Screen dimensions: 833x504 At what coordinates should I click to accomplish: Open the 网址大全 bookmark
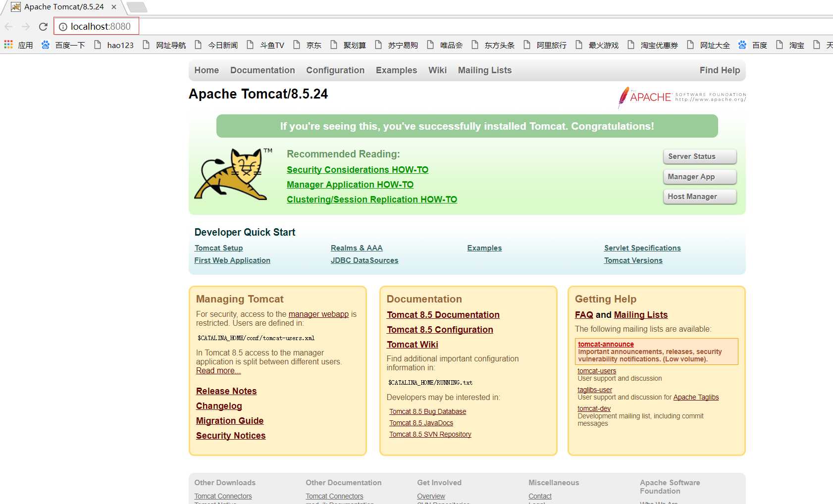click(708, 45)
